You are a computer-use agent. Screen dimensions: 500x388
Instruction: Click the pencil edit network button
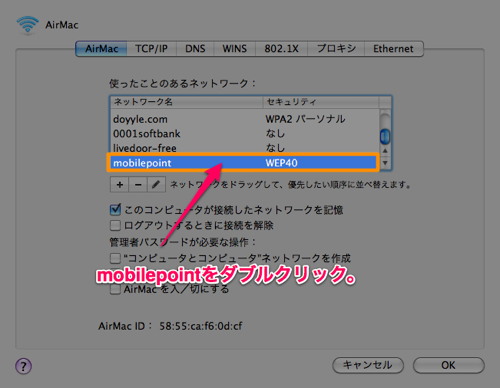[x=156, y=184]
